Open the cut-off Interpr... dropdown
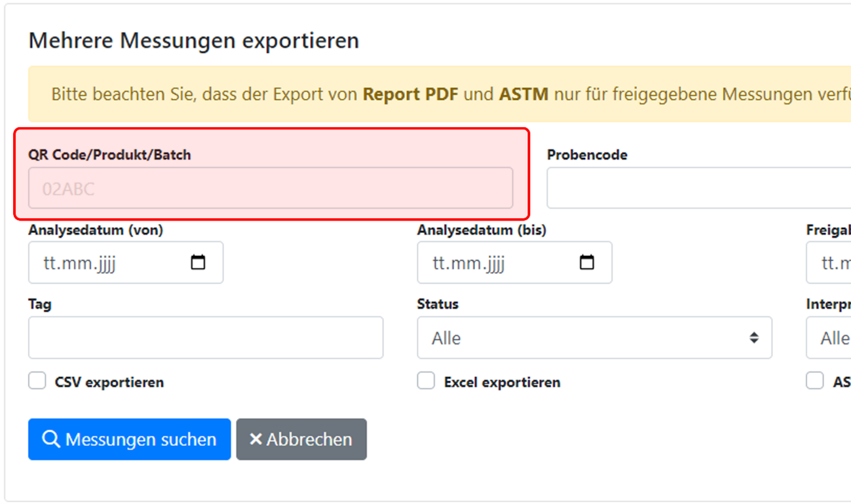The height and width of the screenshot is (504, 851). click(829, 338)
